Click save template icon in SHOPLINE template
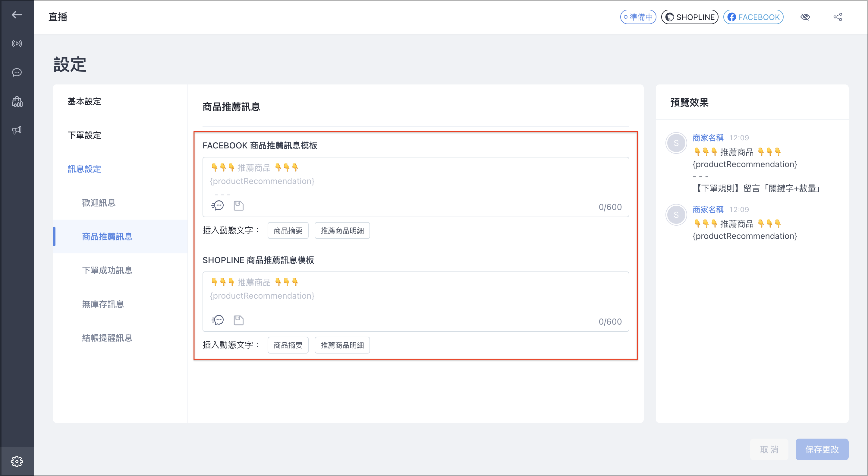The height and width of the screenshot is (476, 868). (x=239, y=320)
